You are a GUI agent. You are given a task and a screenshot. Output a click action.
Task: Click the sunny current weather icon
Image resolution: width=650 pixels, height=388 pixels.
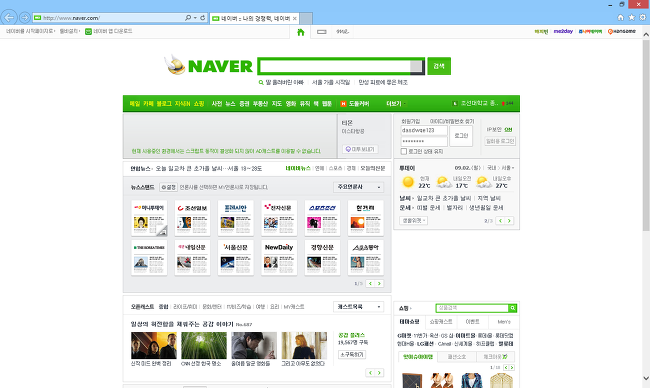(408, 182)
